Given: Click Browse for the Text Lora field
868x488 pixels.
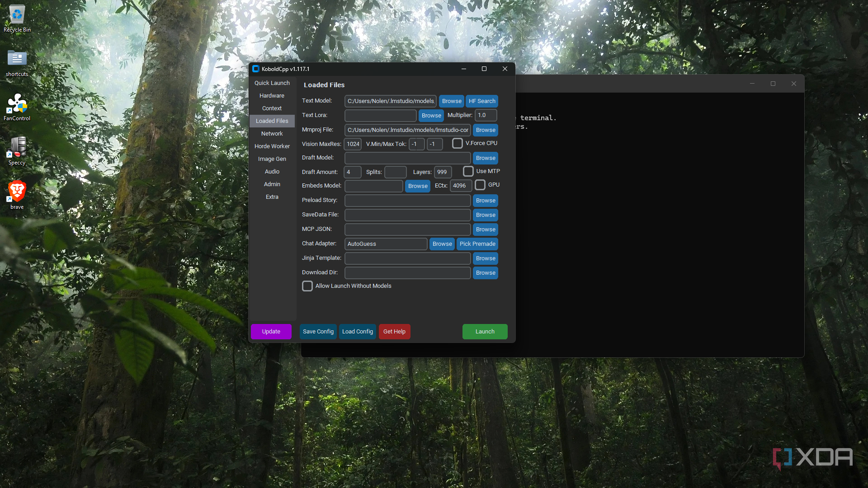Looking at the screenshot, I should 431,116.
